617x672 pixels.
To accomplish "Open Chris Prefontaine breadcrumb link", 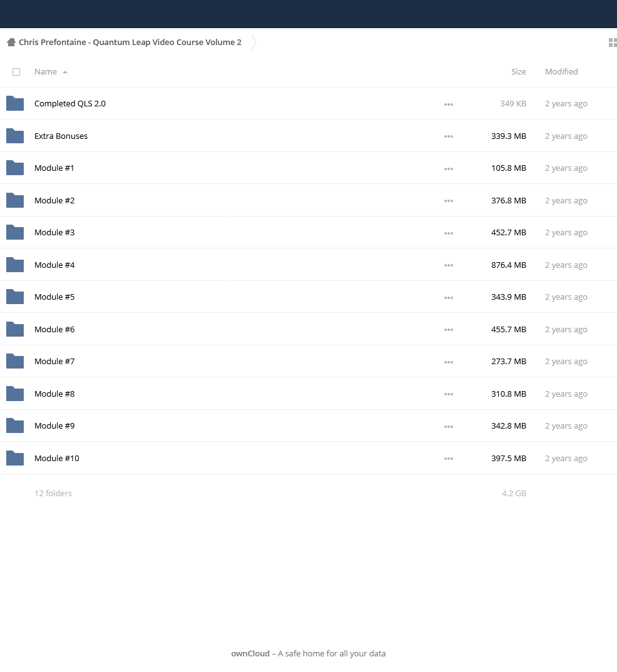I will tap(130, 42).
